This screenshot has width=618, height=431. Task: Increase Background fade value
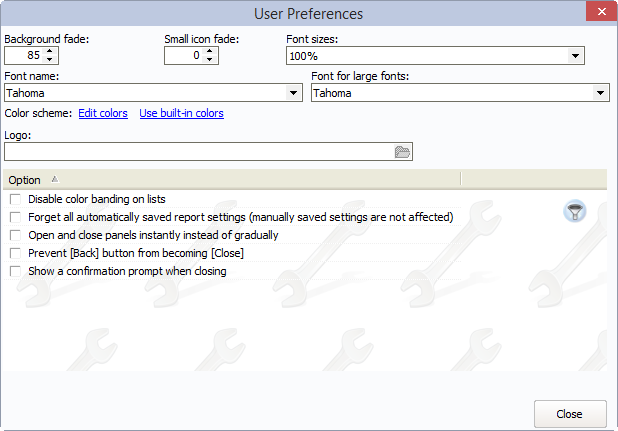(x=50, y=51)
